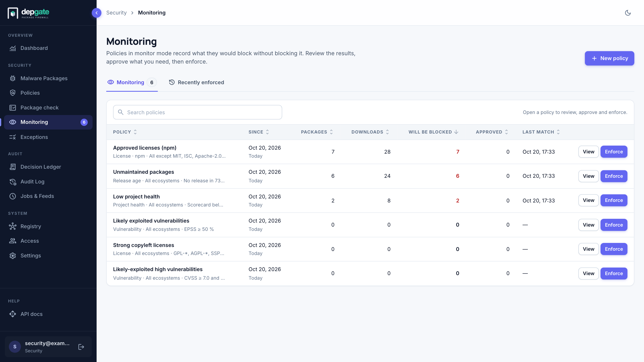Toggle dark mode with the moon icon
Viewport: 644px width, 362px height.
[628, 13]
